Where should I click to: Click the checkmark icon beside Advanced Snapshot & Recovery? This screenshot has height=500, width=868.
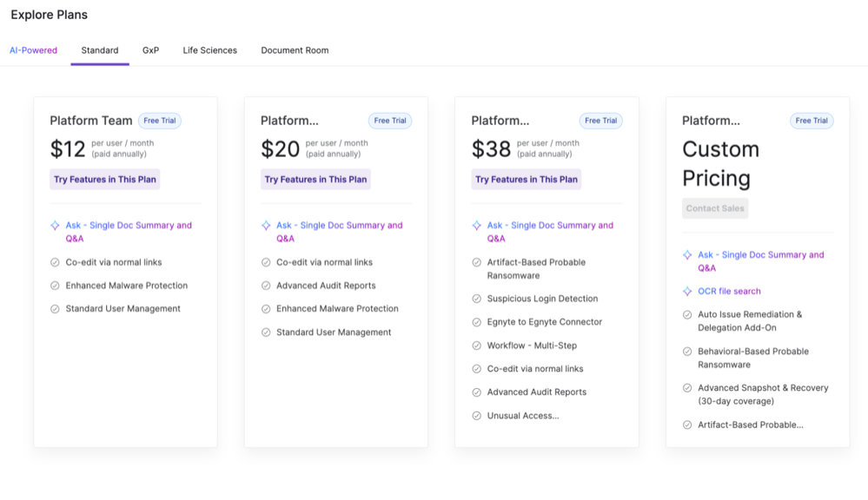[x=687, y=388]
